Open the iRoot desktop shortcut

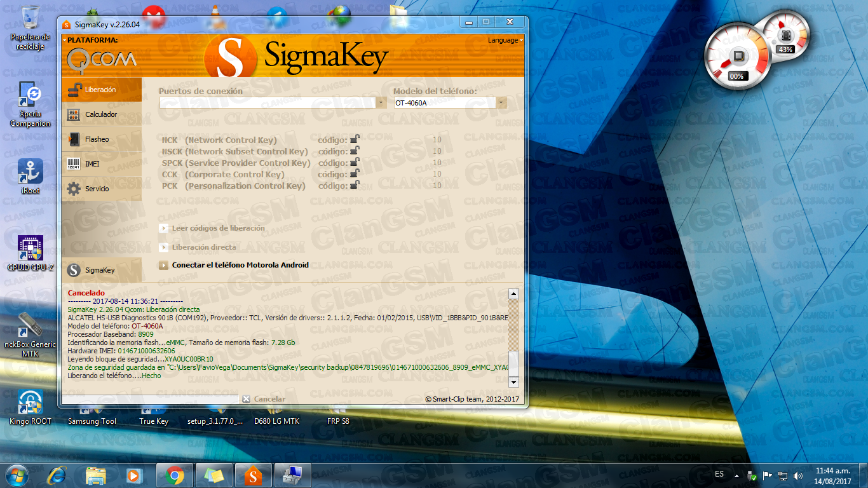tap(31, 176)
